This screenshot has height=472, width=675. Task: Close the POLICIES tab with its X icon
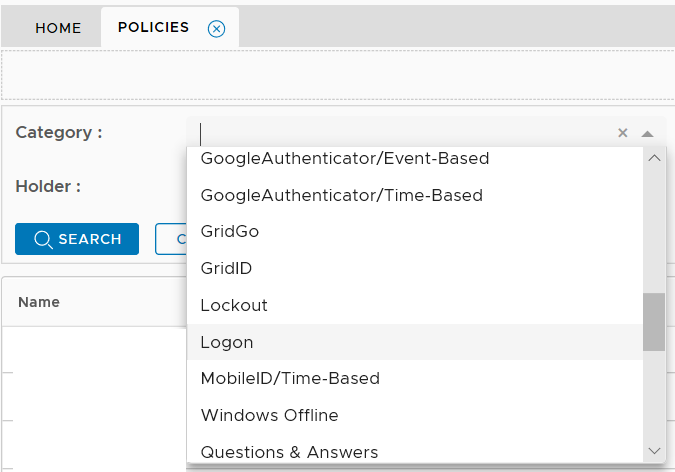pos(216,29)
